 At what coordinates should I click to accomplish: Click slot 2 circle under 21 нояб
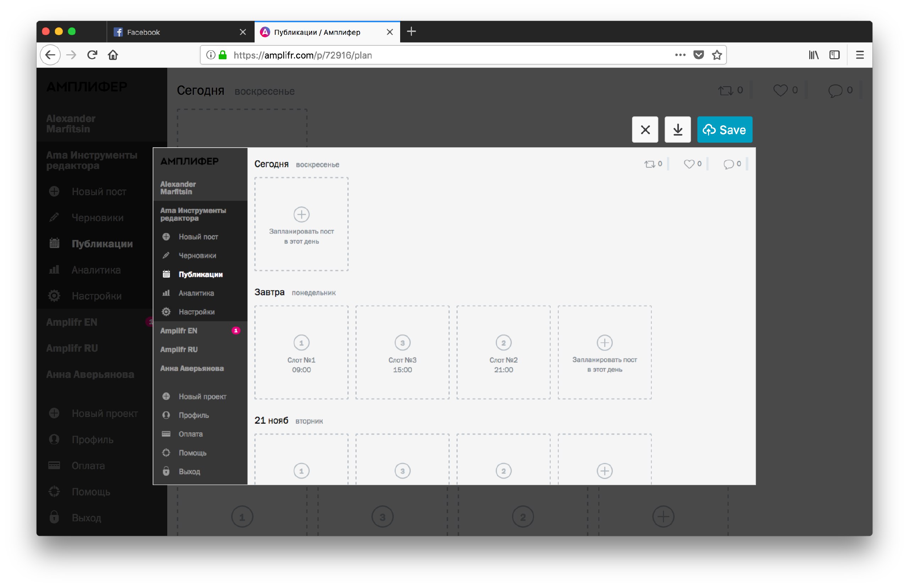pyautogui.click(x=504, y=471)
